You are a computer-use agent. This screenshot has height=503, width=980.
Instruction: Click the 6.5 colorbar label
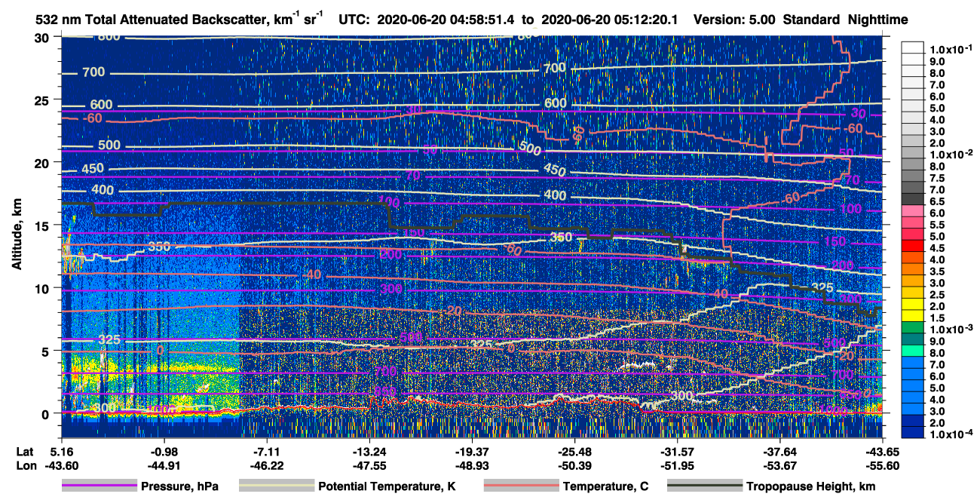[x=937, y=201]
